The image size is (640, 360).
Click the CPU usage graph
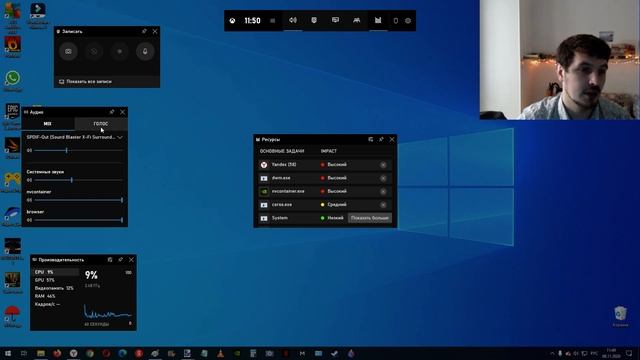pos(108,311)
